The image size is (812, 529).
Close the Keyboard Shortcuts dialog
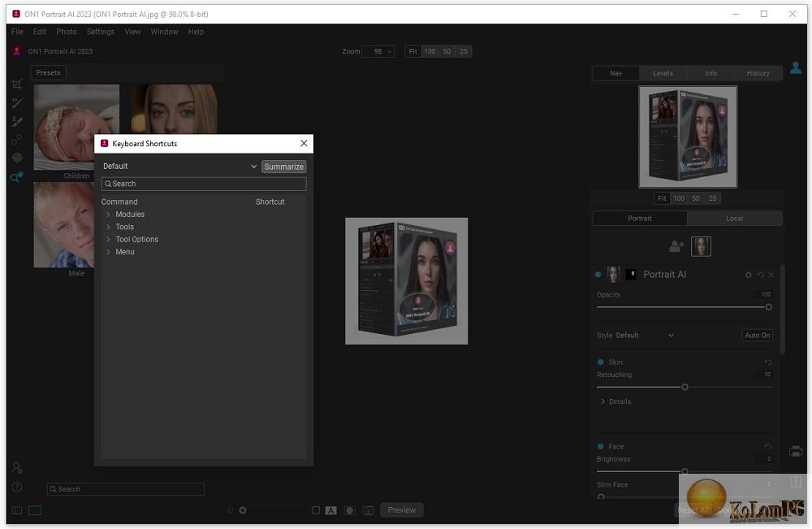[x=304, y=143]
